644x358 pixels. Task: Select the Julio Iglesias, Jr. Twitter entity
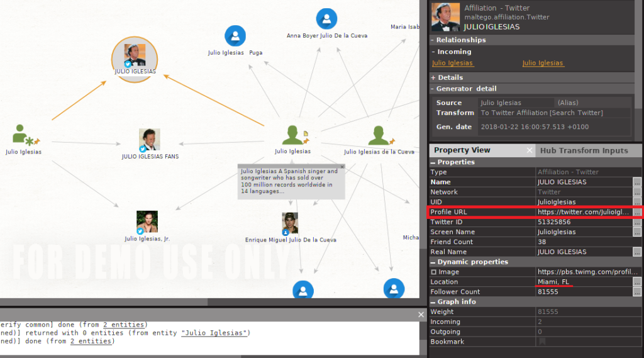pyautogui.click(x=147, y=222)
